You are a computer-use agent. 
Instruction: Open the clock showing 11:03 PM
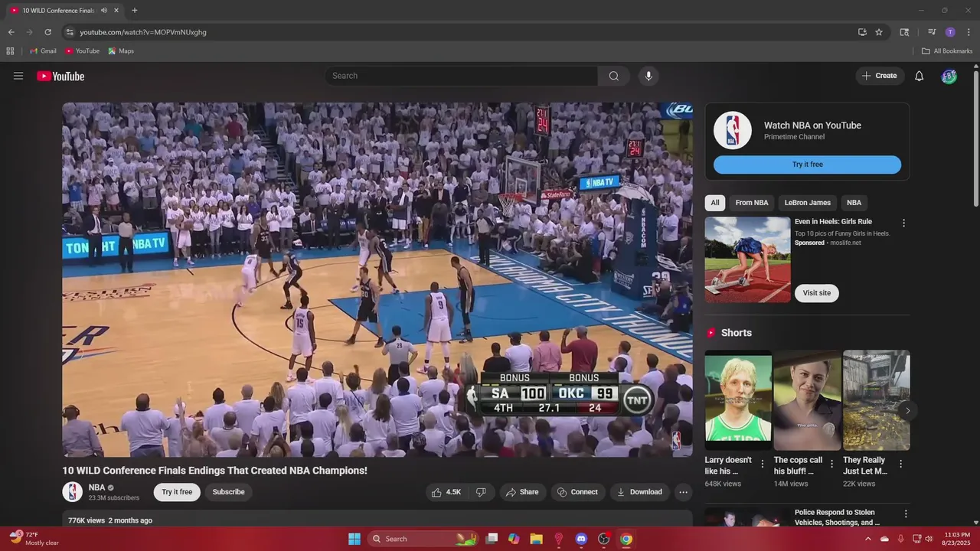click(x=957, y=539)
